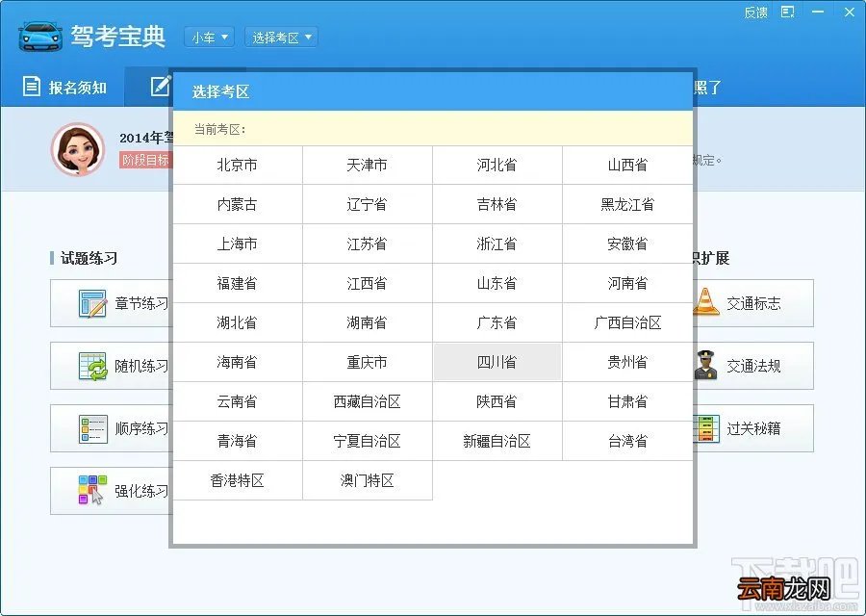Click the 交通标志 traffic cone icon
The height and width of the screenshot is (616, 866).
pos(706,302)
